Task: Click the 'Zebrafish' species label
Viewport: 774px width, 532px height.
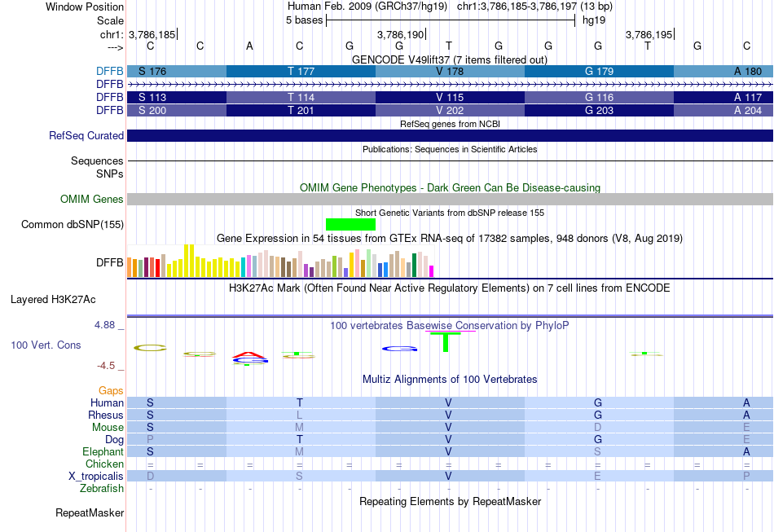Action: [102, 488]
